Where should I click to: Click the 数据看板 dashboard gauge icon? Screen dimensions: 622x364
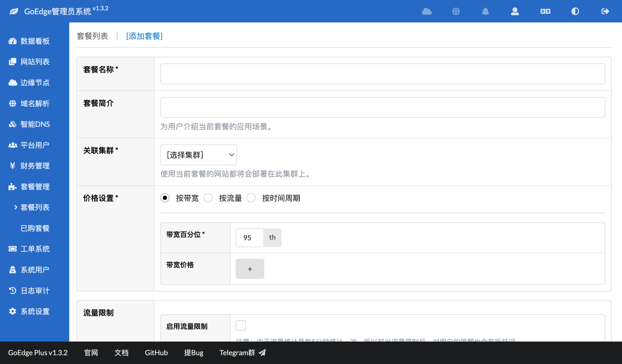12,41
